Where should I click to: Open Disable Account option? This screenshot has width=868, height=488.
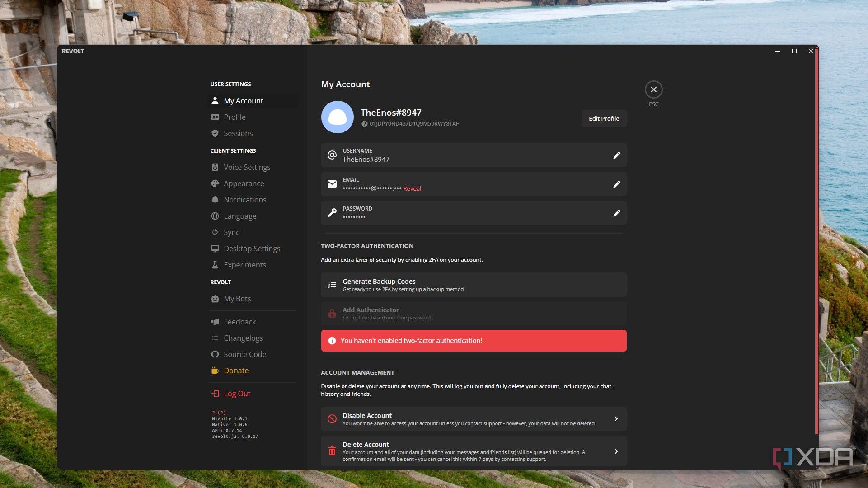[474, 419]
